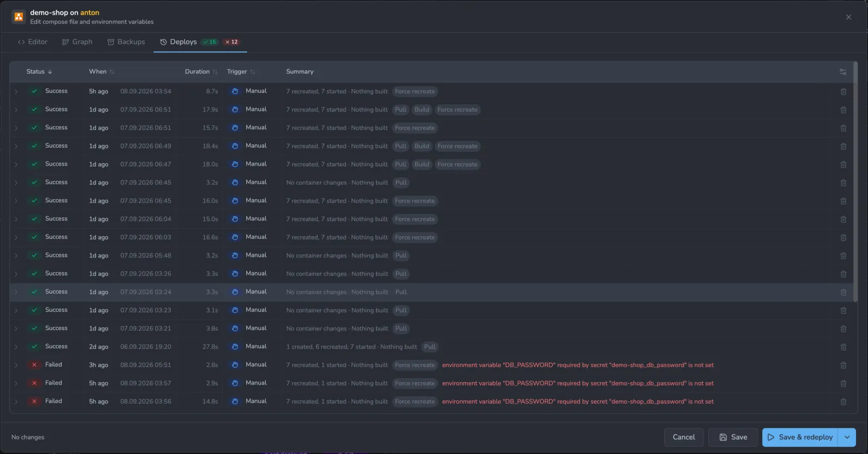Sort by When column
The width and height of the screenshot is (868, 454).
101,72
